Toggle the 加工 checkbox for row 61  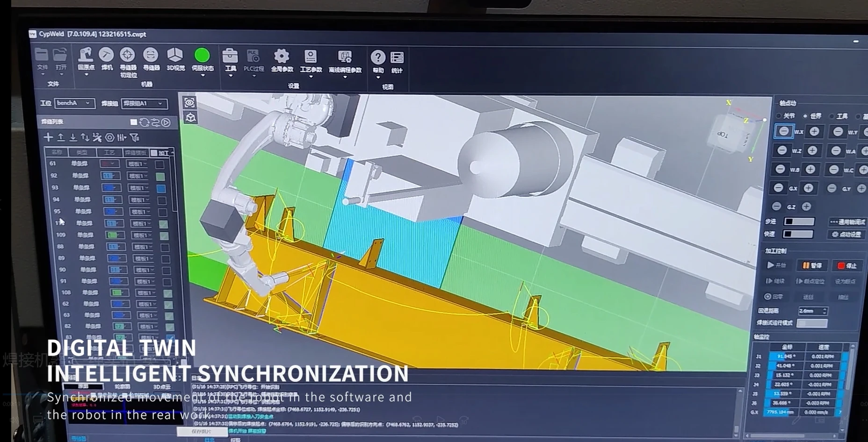tap(160, 164)
